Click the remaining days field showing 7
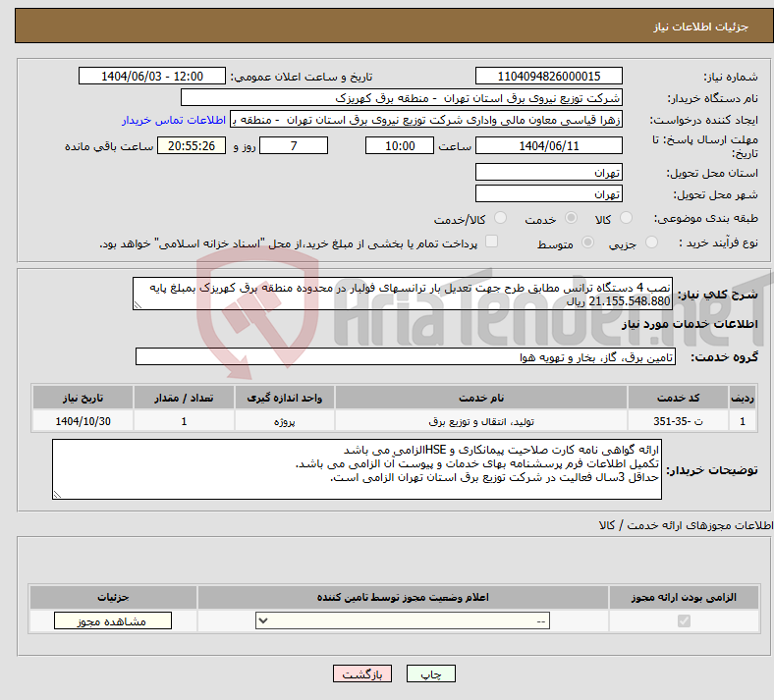774x700 pixels. [x=294, y=145]
